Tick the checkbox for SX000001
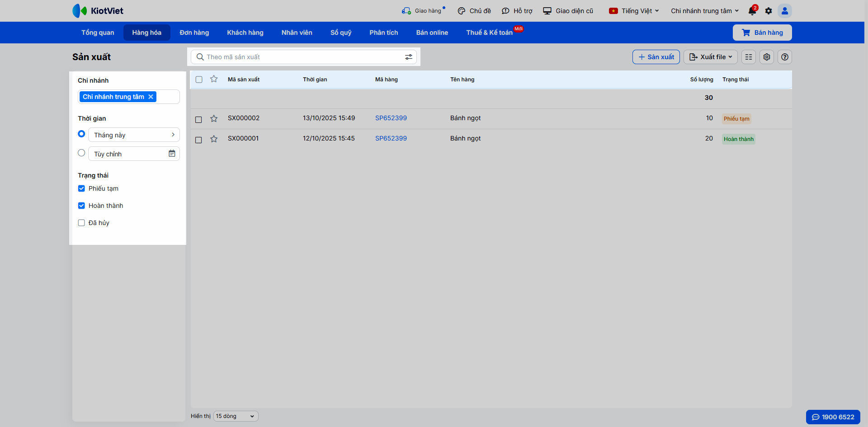The image size is (868, 427). pyautogui.click(x=198, y=140)
